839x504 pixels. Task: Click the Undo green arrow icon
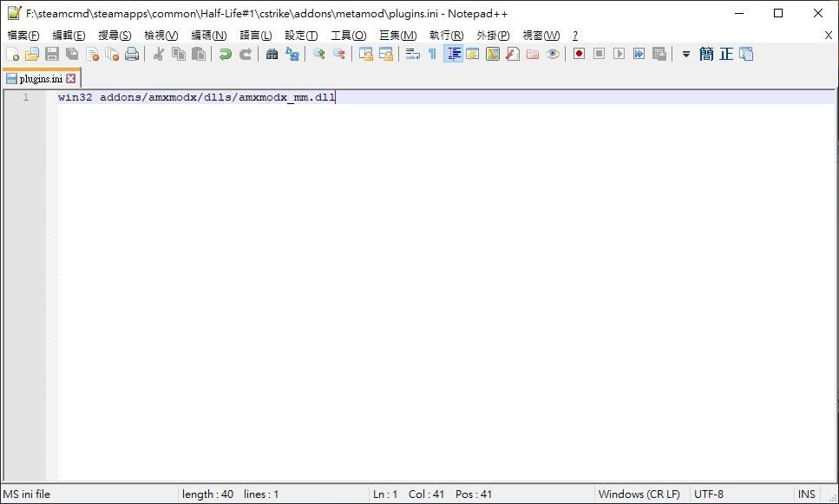[x=225, y=54]
